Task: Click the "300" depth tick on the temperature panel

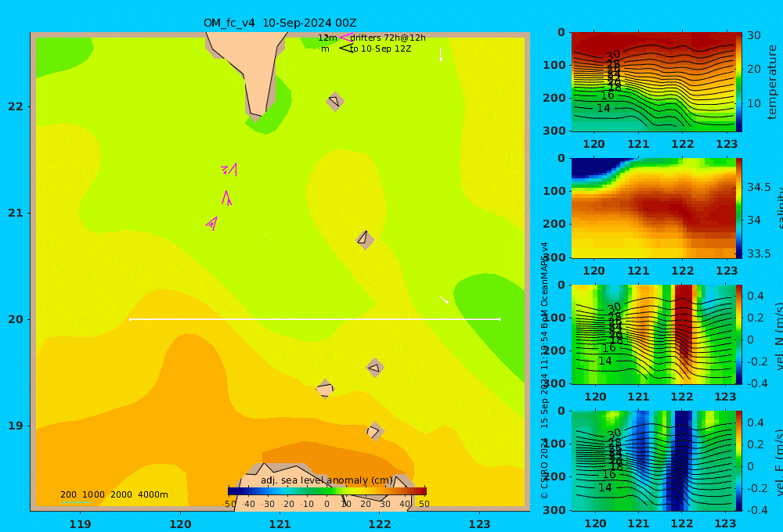Action: [554, 131]
